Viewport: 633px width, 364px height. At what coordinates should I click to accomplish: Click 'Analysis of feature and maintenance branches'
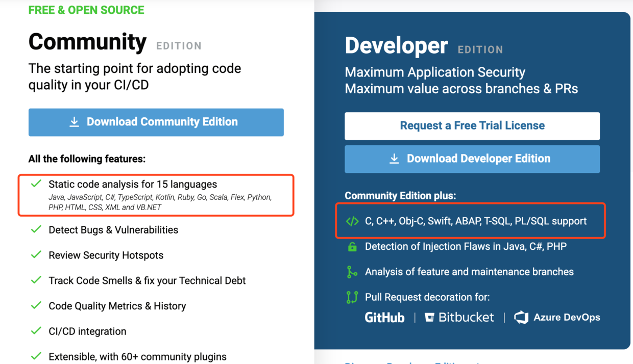[x=469, y=272]
